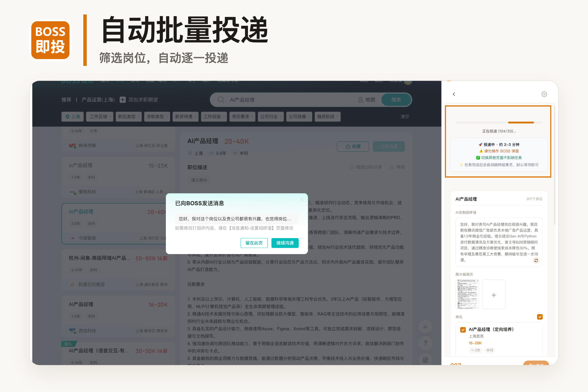Click 继续沟通 in the dialog
Viewport: 588px width, 392px height.
(x=285, y=243)
